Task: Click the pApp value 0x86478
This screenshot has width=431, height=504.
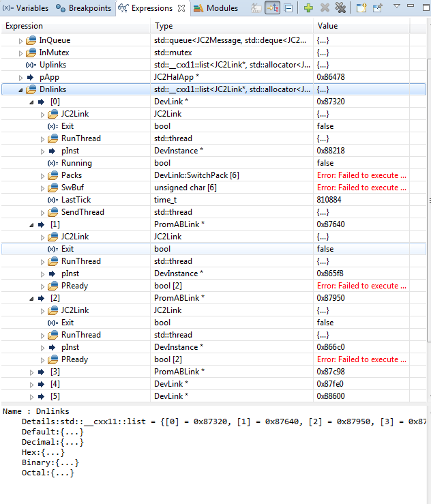Action: (331, 77)
